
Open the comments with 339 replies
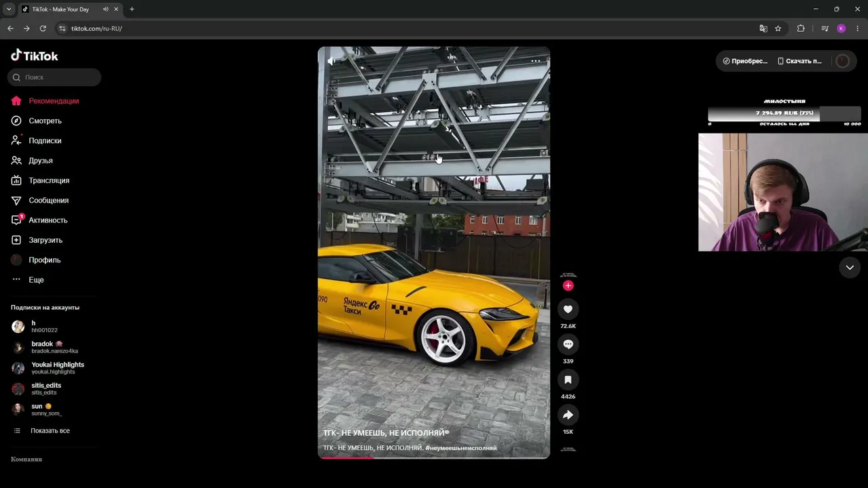coord(568,344)
